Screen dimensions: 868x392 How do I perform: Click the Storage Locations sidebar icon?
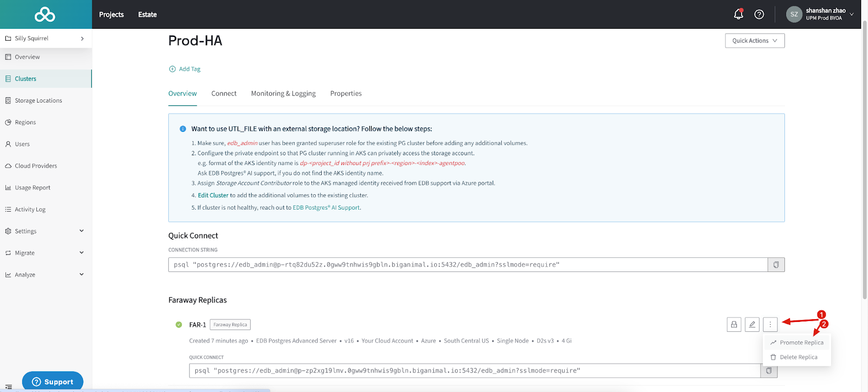tap(8, 100)
